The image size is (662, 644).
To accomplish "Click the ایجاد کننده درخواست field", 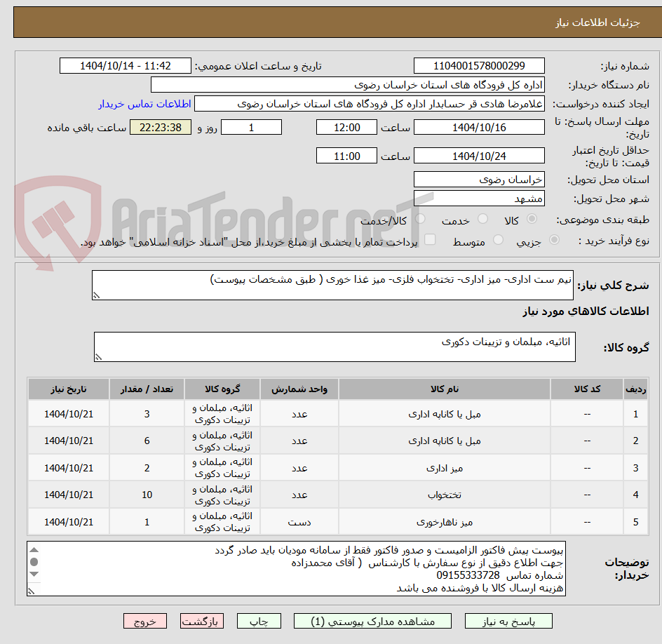I will click(370, 104).
